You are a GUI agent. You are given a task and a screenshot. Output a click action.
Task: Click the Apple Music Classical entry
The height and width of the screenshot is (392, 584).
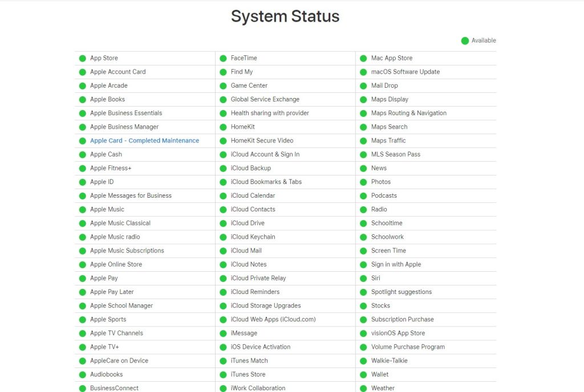tap(120, 223)
